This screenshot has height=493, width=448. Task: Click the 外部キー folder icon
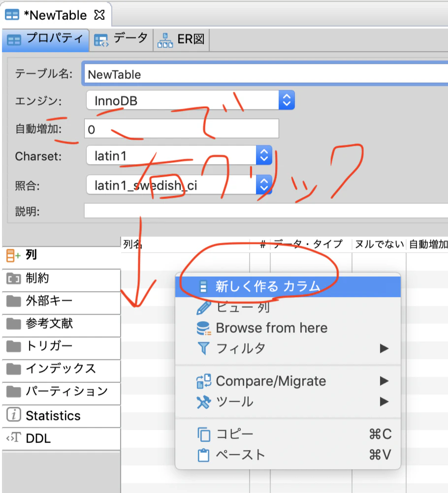(x=13, y=301)
